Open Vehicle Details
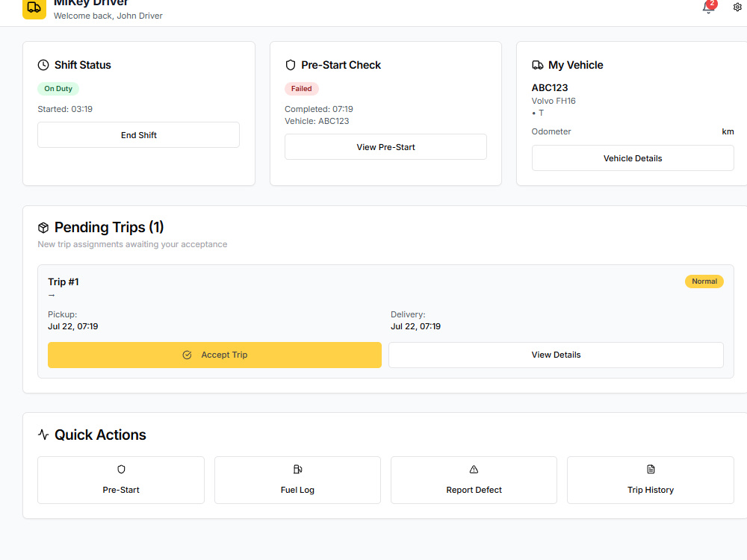The width and height of the screenshot is (747, 560). pos(633,158)
